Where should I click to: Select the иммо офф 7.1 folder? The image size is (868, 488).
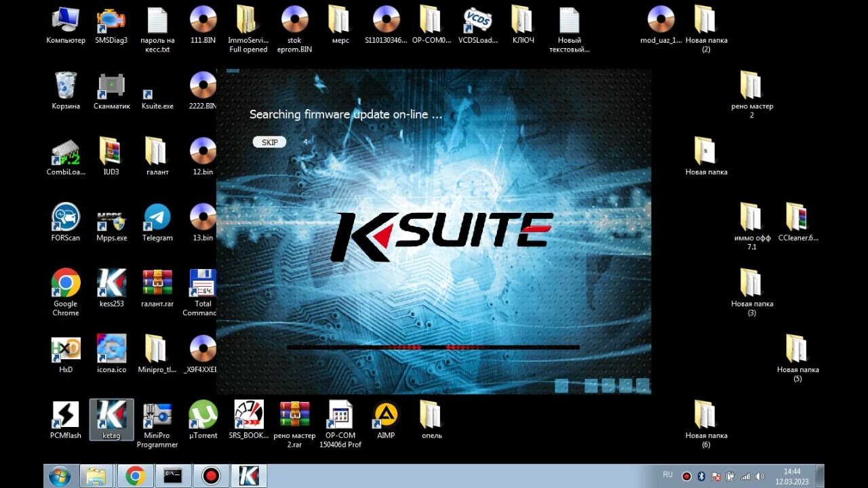(752, 226)
